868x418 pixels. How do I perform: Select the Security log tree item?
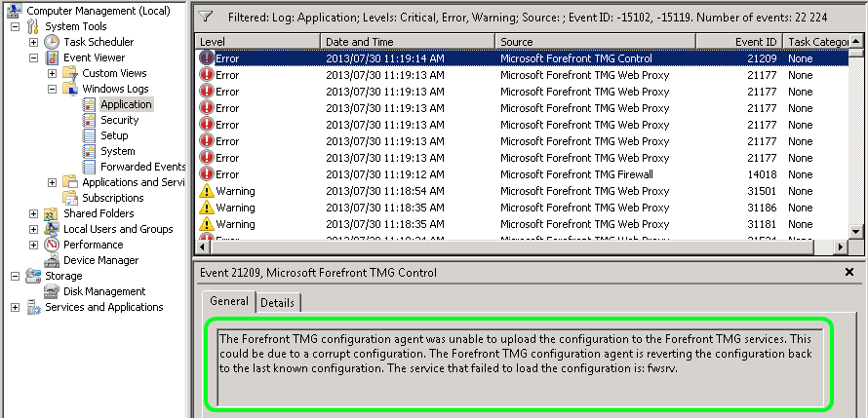pos(120,120)
